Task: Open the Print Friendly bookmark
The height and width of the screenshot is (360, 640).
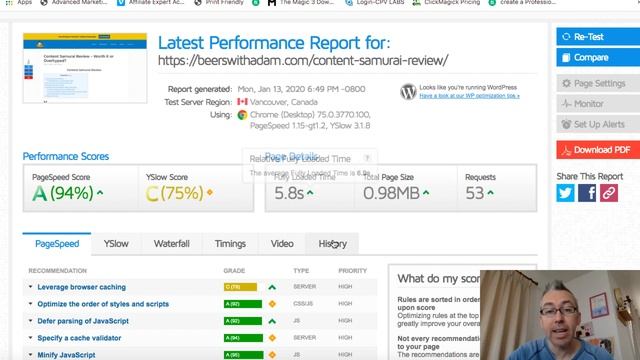Action: click(x=219, y=2)
